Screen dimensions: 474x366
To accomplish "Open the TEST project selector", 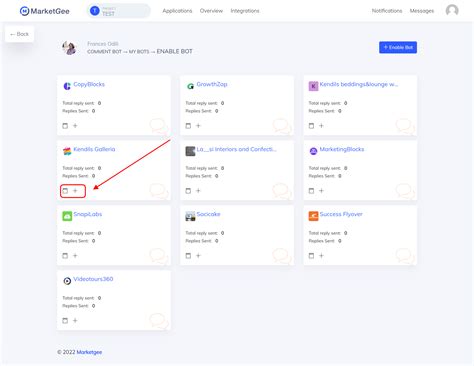I will coord(119,11).
